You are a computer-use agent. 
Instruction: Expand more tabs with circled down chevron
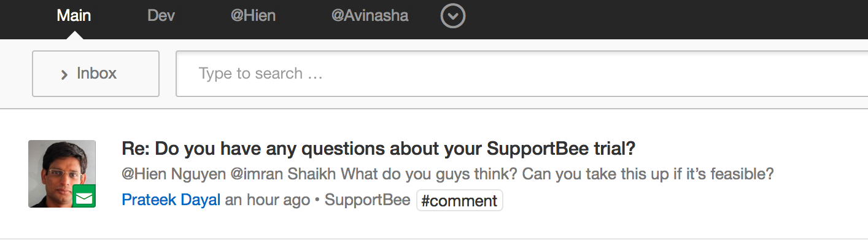[453, 16]
